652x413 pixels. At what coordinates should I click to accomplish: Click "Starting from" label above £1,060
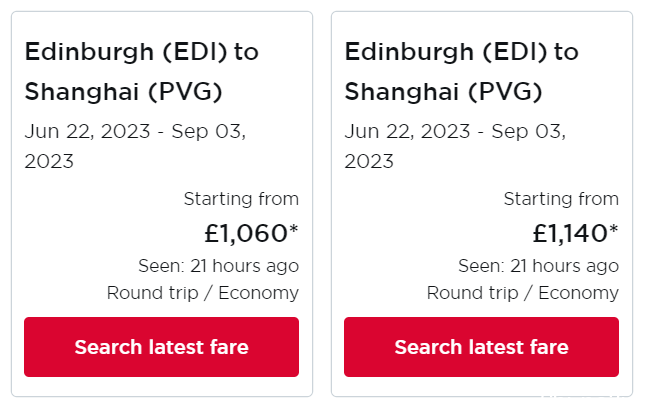pyautogui.click(x=241, y=199)
